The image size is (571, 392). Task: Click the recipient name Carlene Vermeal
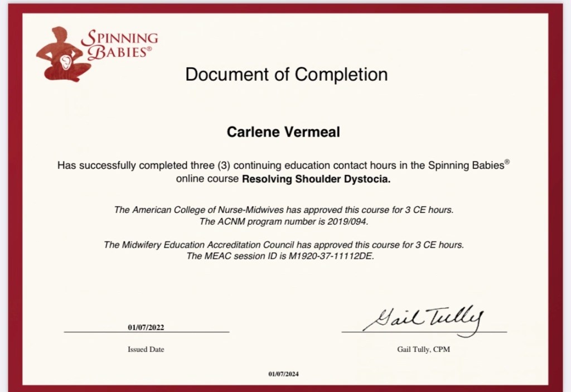coord(283,132)
